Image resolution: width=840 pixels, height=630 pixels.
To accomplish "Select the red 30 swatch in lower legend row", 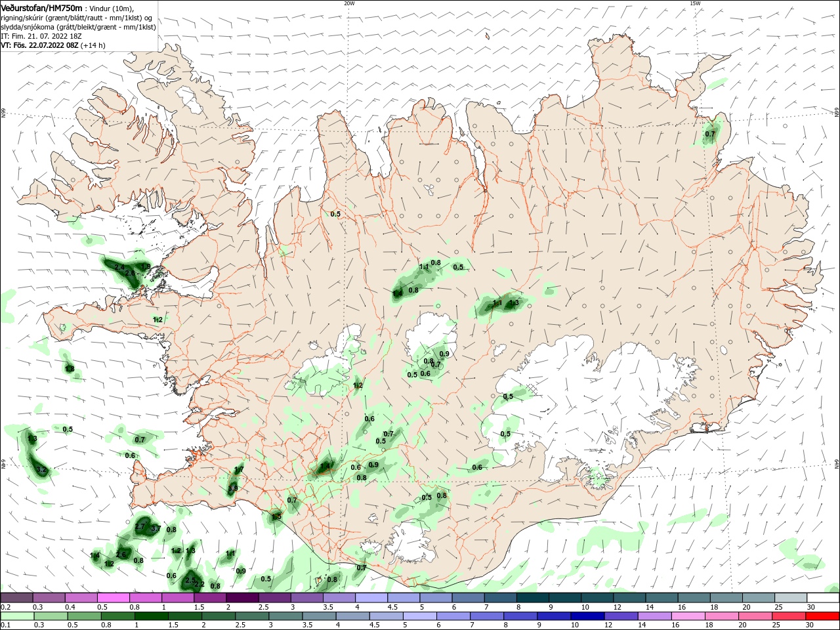I will tap(823, 616).
